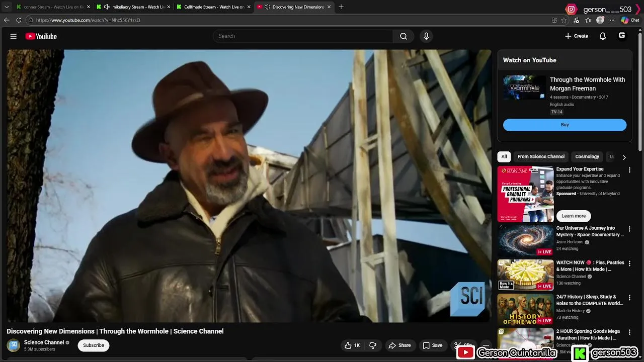Click the browser address bar URL
Screen dimensions: 644x362
coord(88,20)
